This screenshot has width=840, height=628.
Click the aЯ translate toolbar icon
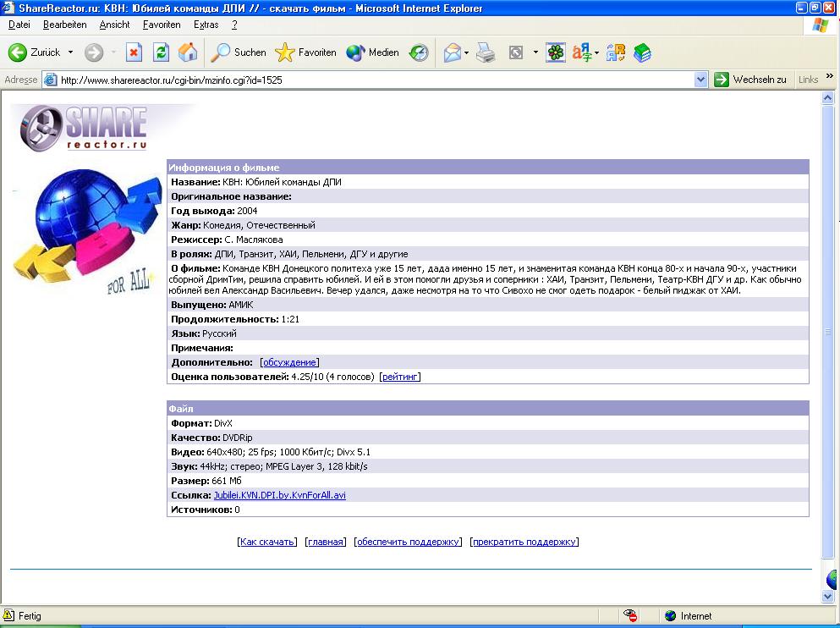click(x=582, y=52)
